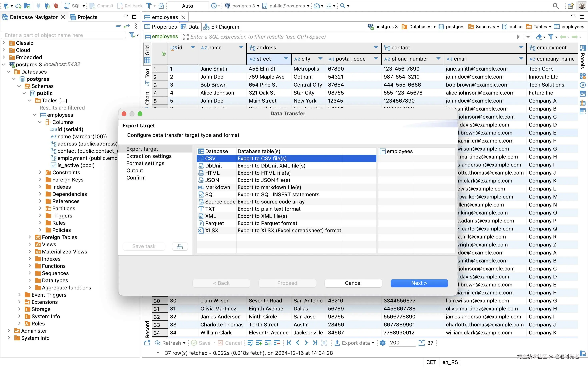
Task: Click link-with-editor arrows in navigator
Action: pos(127,26)
